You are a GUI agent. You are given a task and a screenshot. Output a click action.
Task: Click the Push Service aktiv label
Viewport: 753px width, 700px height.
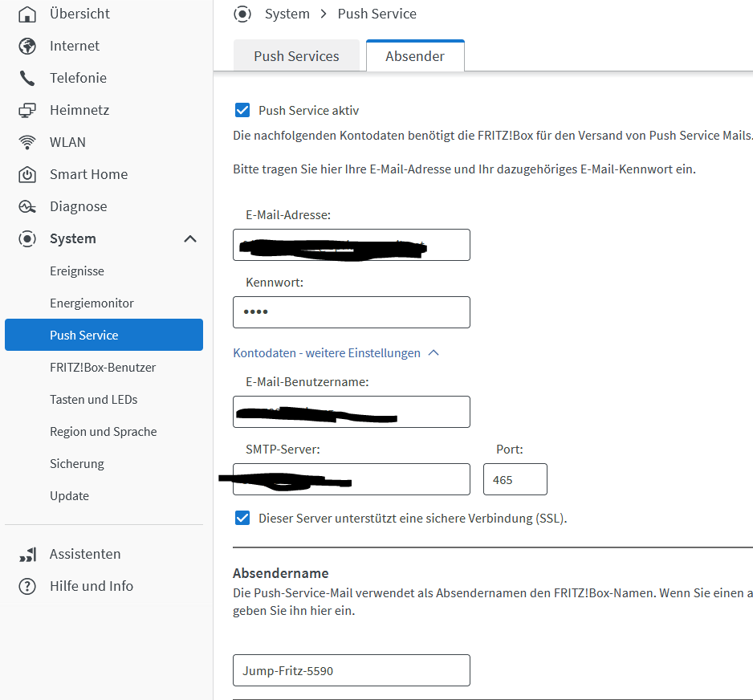(x=309, y=111)
